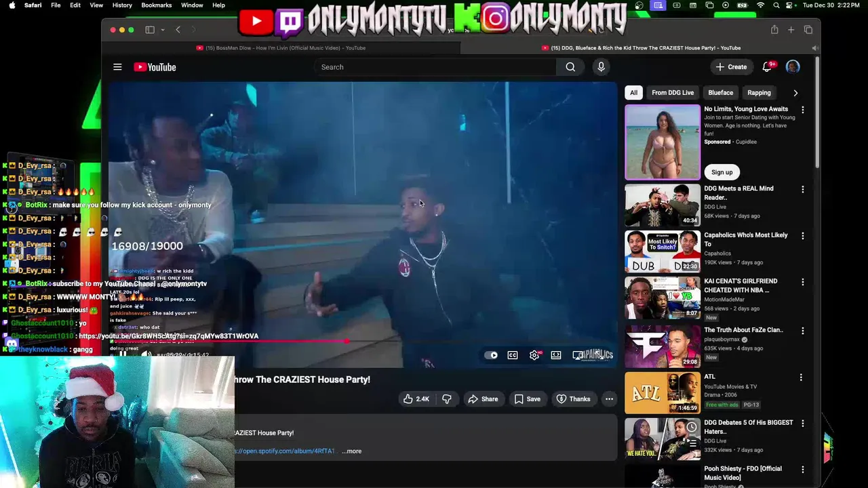Image resolution: width=868 pixels, height=488 pixels.
Task: Toggle autoplay switch in player
Action: tap(491, 355)
